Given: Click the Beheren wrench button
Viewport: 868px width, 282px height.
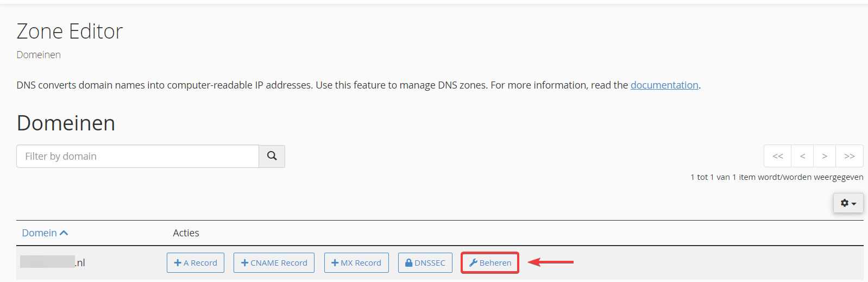Looking at the screenshot, I should [x=490, y=263].
